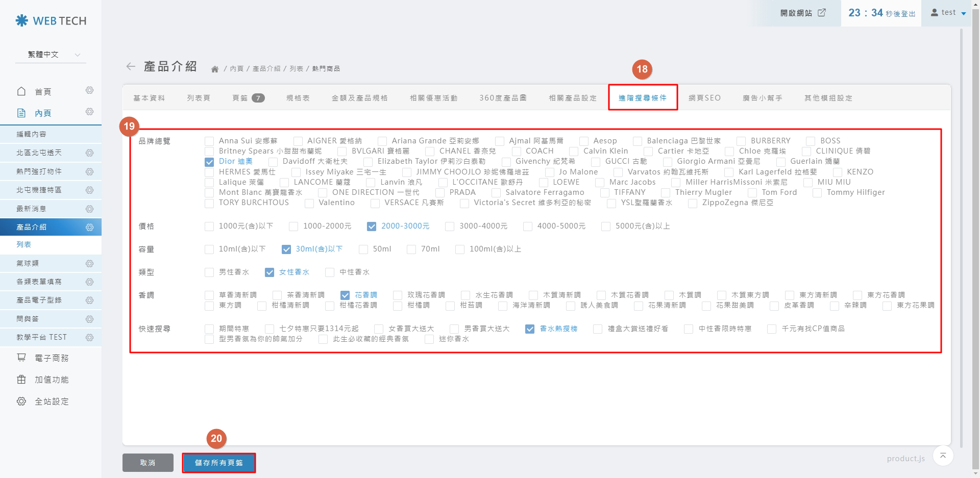Open 全站設定 gear icon in sidebar
The image size is (980, 478).
pos(21,401)
